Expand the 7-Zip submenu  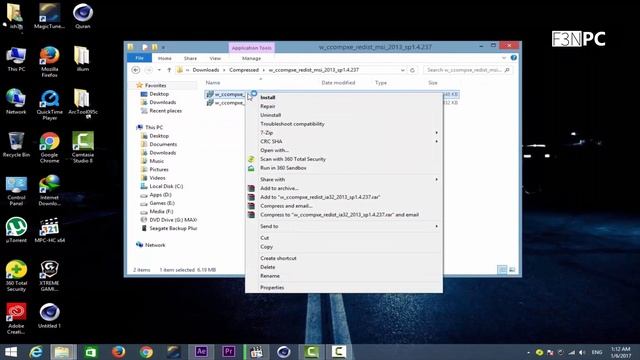click(x=344, y=133)
